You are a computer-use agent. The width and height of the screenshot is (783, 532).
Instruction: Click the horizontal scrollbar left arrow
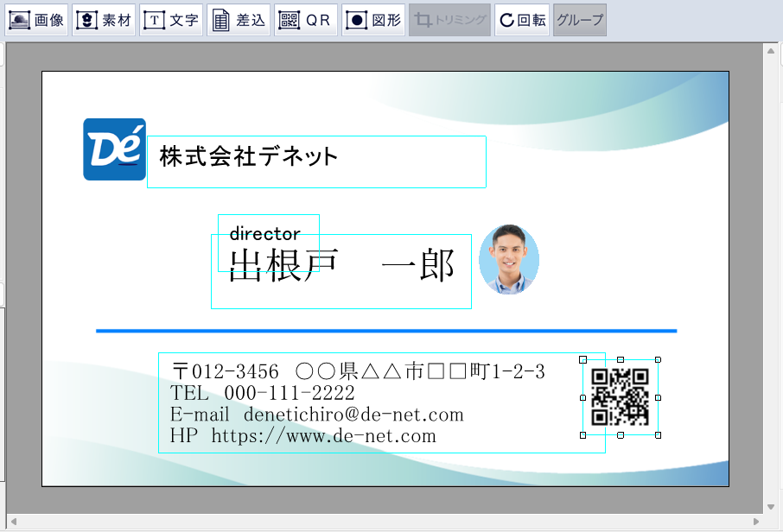14,522
